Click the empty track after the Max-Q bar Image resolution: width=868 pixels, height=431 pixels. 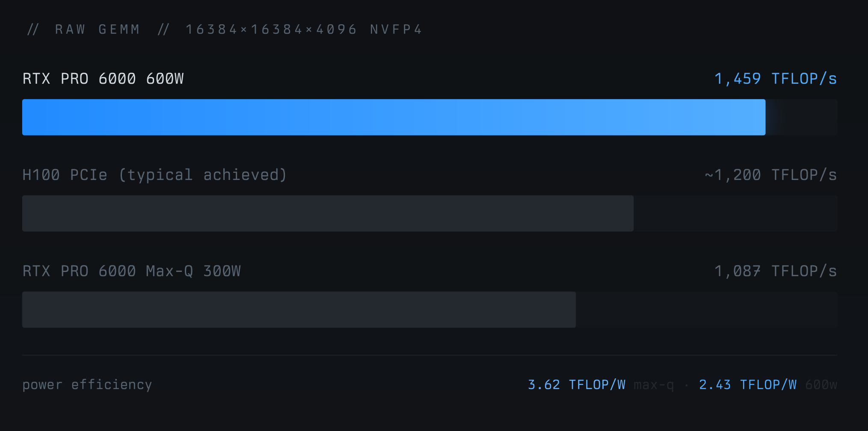click(706, 310)
